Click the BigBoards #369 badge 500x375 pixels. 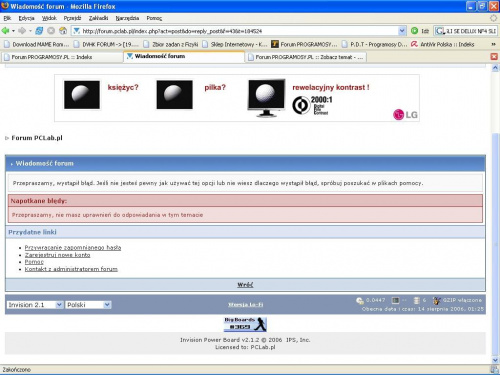click(x=245, y=324)
